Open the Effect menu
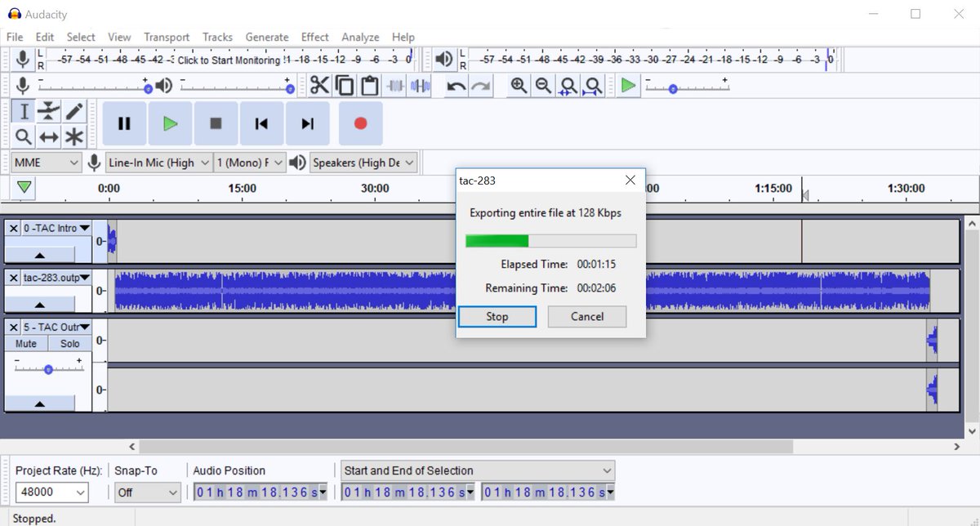The height and width of the screenshot is (526, 980). pos(314,37)
